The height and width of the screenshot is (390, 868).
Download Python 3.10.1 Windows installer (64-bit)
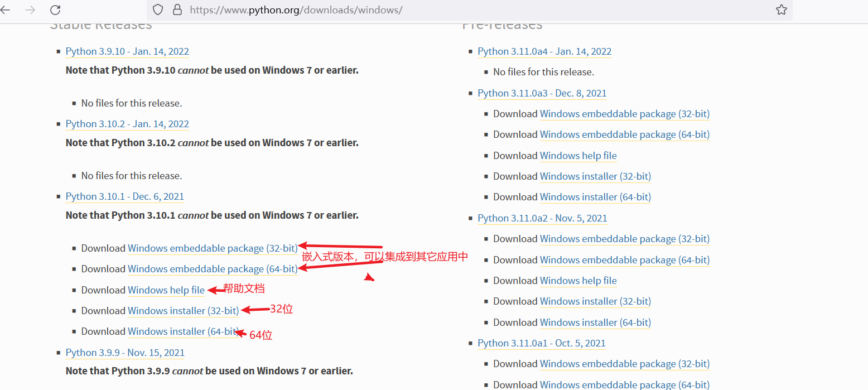coord(183,331)
